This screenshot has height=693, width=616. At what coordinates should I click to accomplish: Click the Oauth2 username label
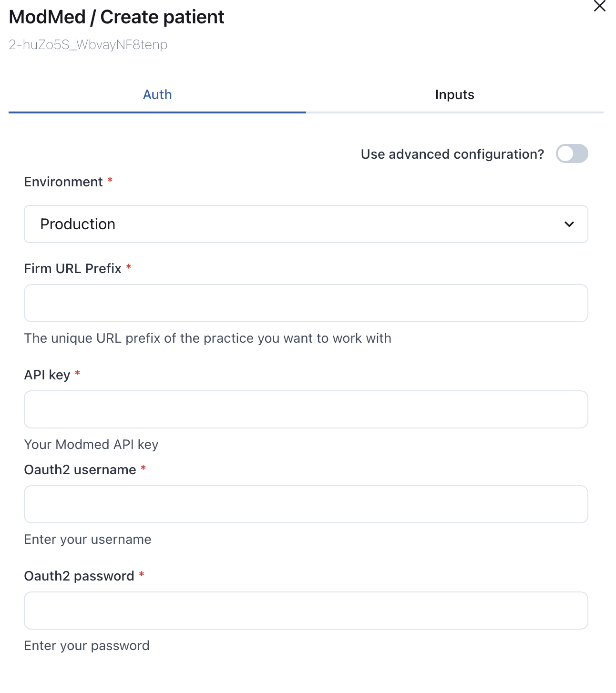click(x=80, y=469)
